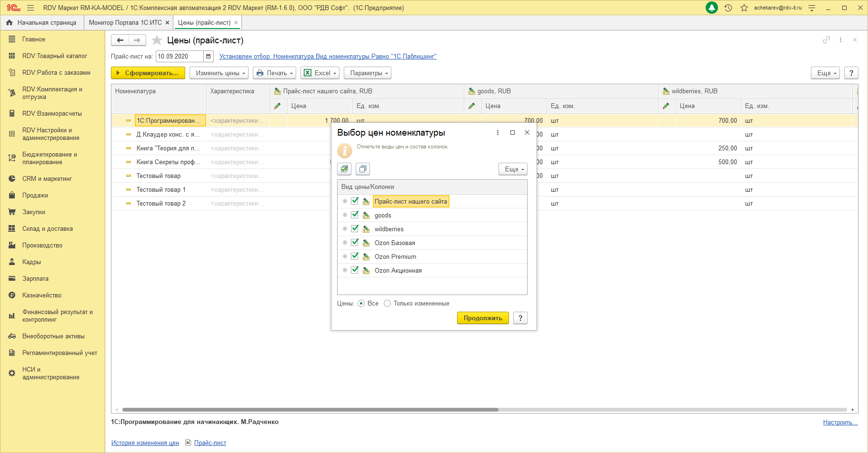Open the 'История изменения цен' link
The width and height of the screenshot is (868, 453).
(x=145, y=443)
